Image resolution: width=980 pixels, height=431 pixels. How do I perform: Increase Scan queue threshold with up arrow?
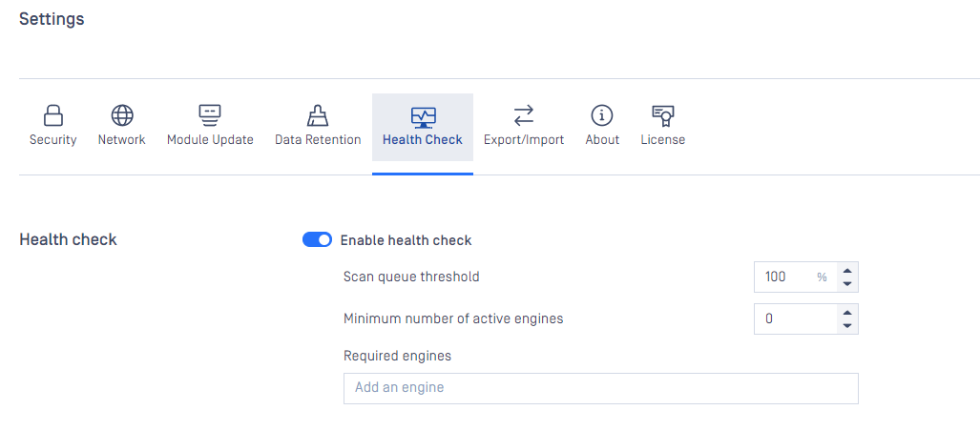(x=846, y=271)
